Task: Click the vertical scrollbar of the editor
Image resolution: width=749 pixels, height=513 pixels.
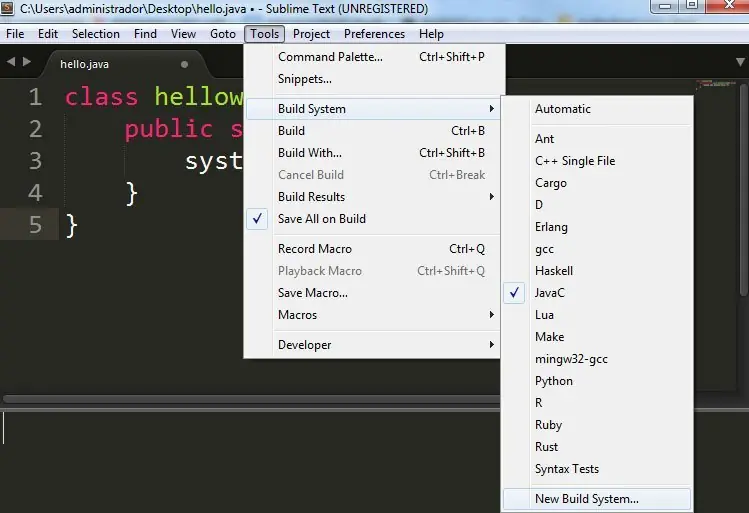Action: pos(743,191)
